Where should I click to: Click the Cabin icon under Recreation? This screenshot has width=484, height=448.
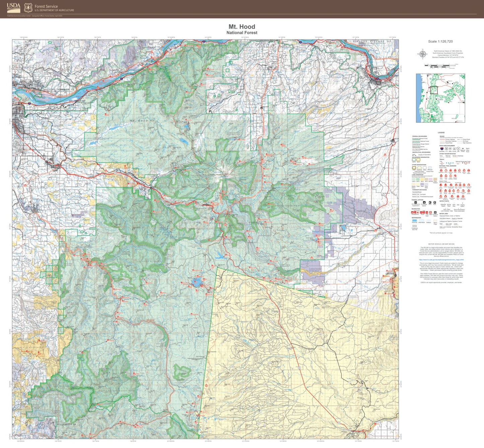tap(430, 212)
